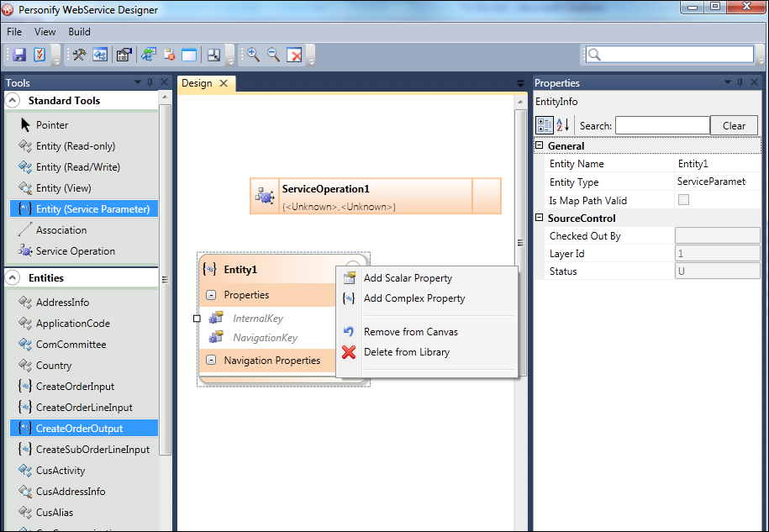Viewport: 769px width, 532px height.
Task: Collapse the General property category
Action: (539, 145)
